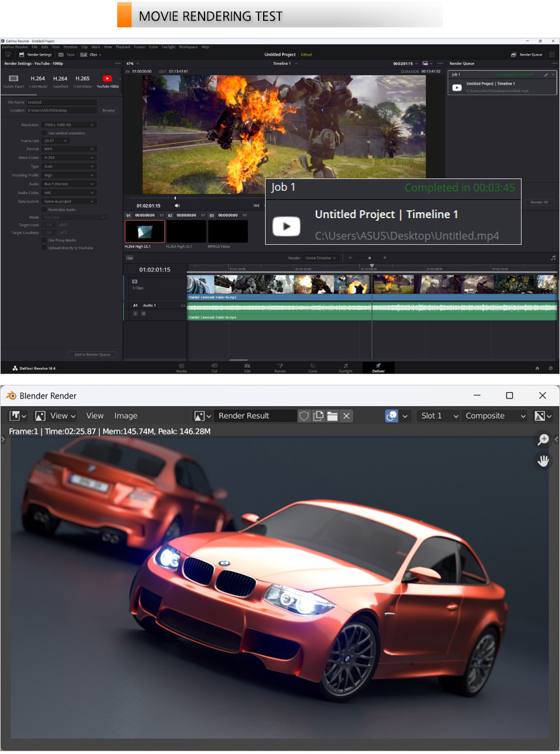Open the Resolution dropdown

(x=69, y=125)
